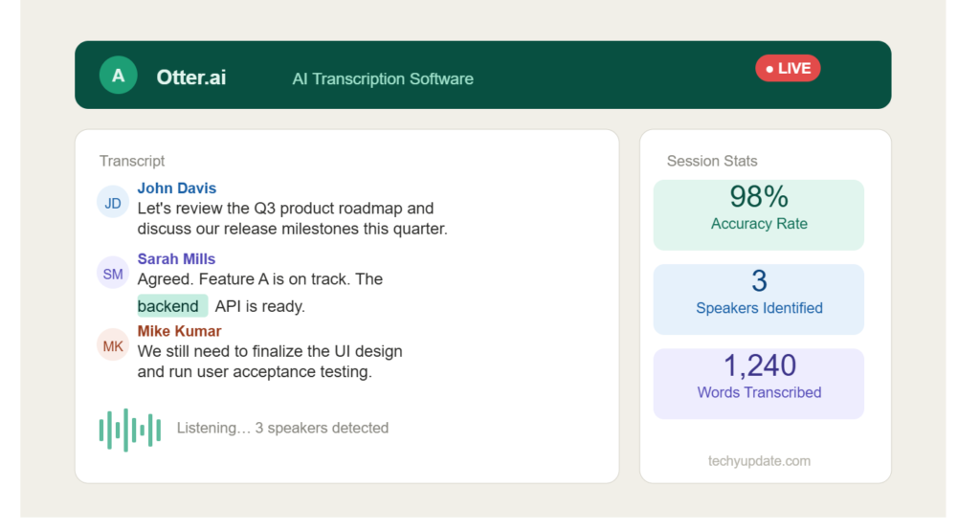Select the SM speaker avatar
The width and height of the screenshot is (980, 531).
point(113,273)
